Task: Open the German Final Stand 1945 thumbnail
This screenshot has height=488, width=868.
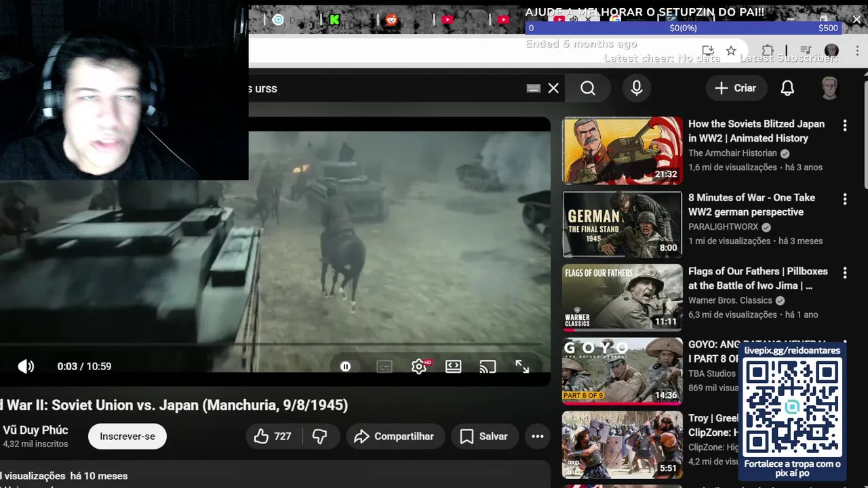Action: tap(623, 224)
